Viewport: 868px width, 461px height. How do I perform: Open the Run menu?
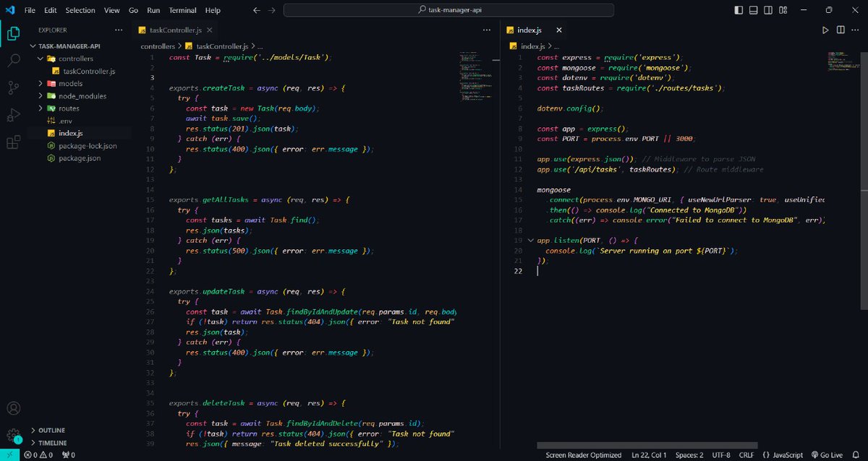[x=153, y=10]
